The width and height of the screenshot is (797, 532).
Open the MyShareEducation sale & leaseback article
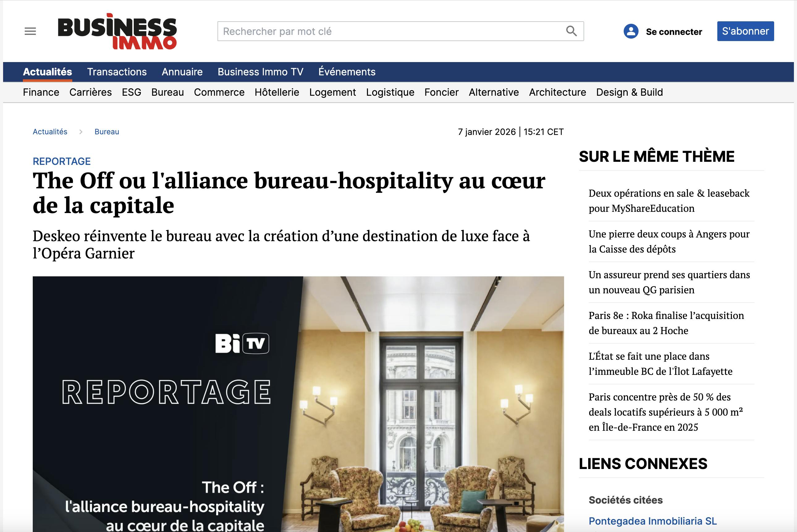(x=669, y=200)
